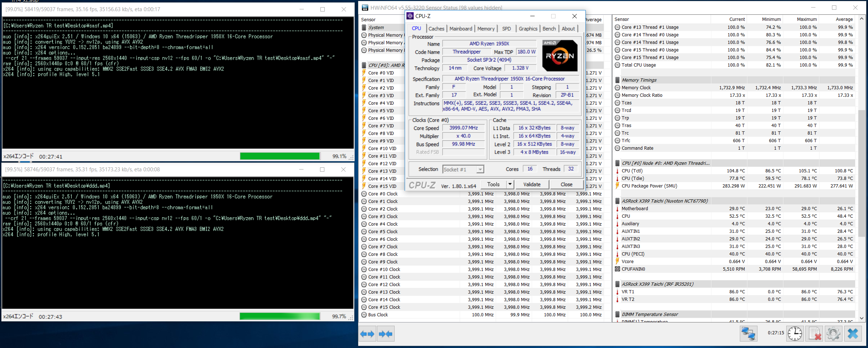Viewport: 868px width, 348px height.
Task: Click HWiNFO expand columns blue arrows icon
Action: [x=367, y=334]
